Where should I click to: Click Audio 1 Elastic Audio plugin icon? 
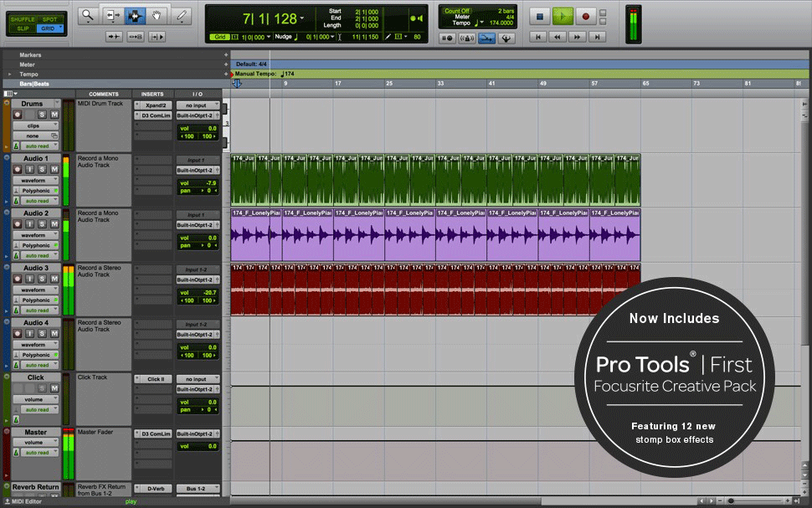click(16, 191)
